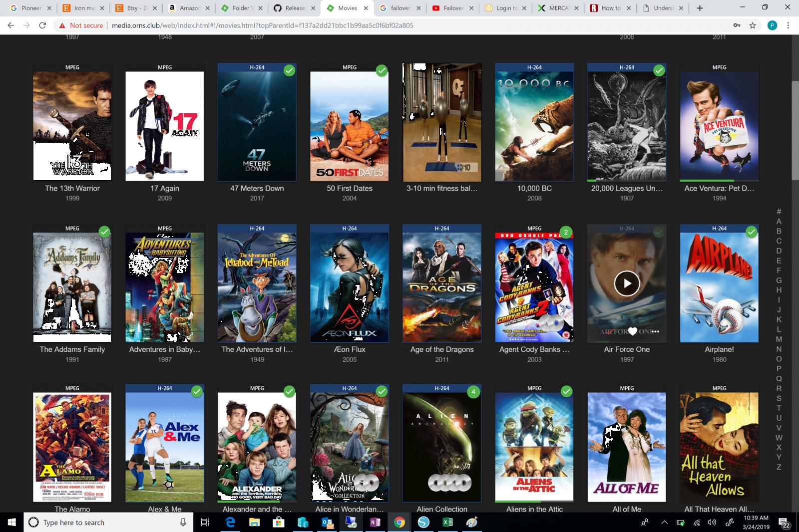Viewport: 799px width, 532px height.
Task: Jump to letter Z in alphabet picker
Action: pyautogui.click(x=779, y=467)
